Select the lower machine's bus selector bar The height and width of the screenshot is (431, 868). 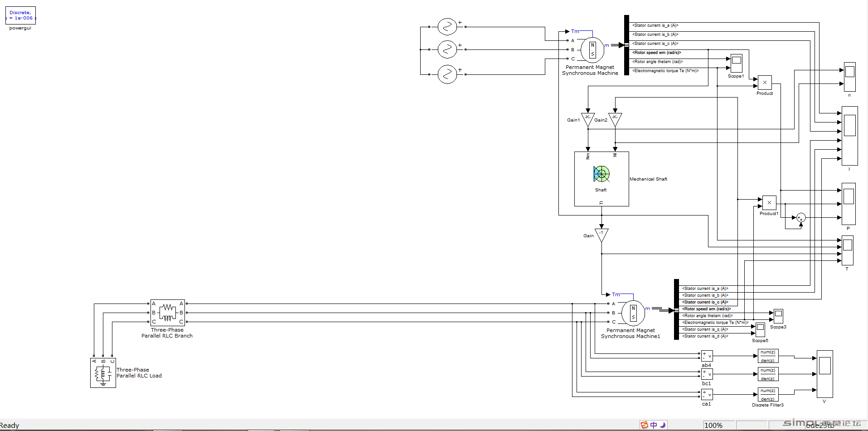click(676, 309)
